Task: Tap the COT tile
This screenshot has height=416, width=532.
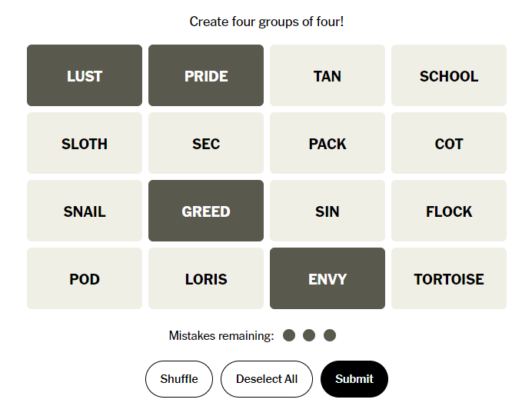Action: click(449, 143)
